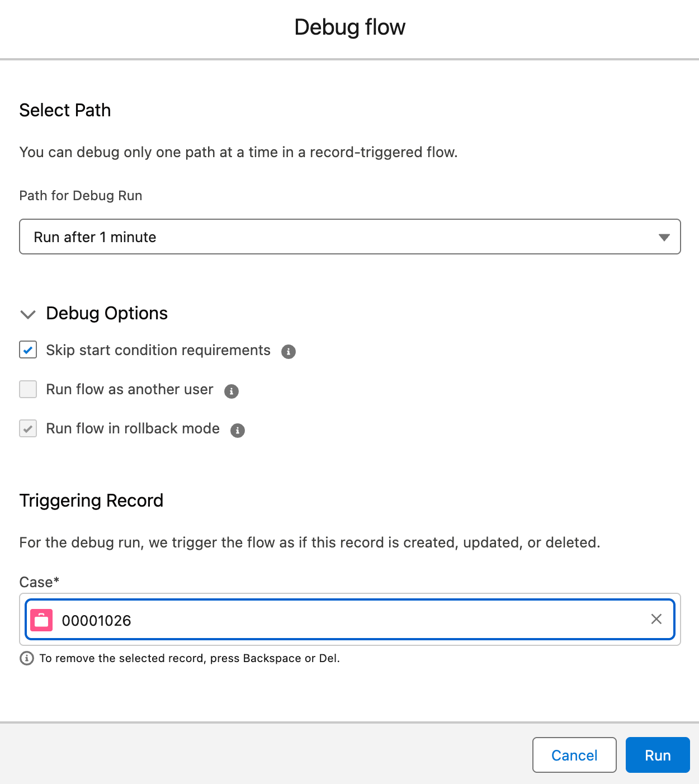Run the debug flow

pos(658,755)
